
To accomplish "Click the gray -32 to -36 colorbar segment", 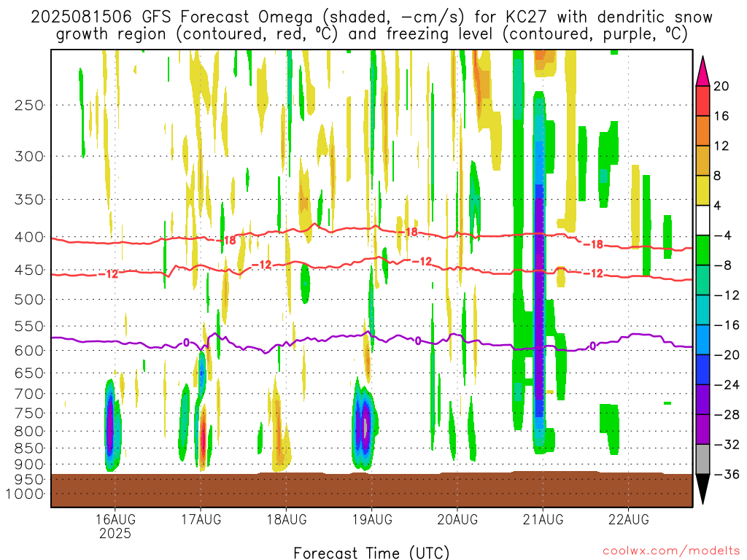I will click(703, 459).
